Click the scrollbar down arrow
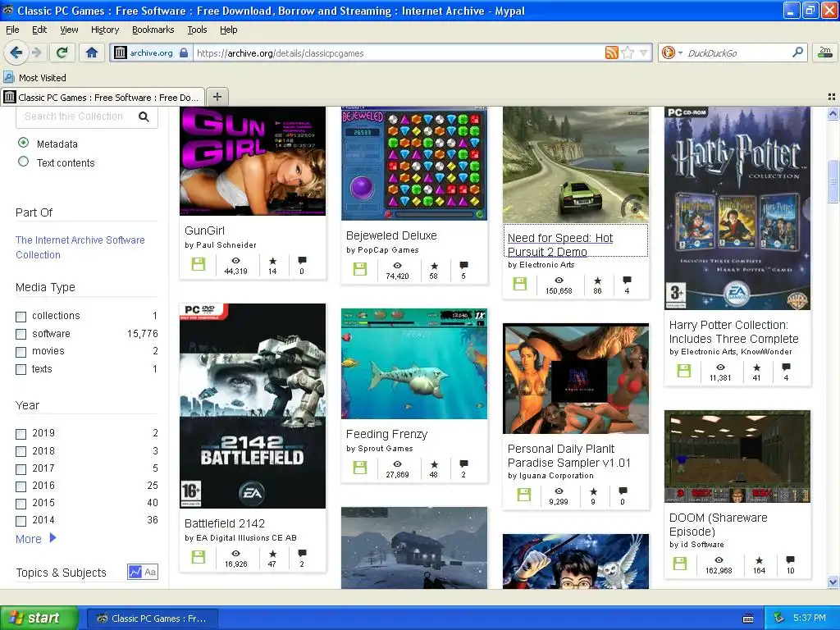Image resolution: width=840 pixels, height=630 pixels. pyautogui.click(x=833, y=582)
